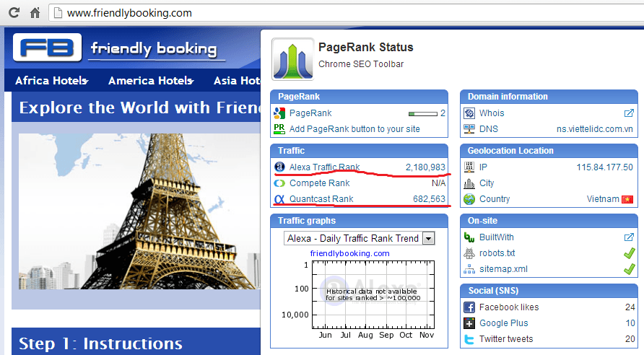Click the PageRank Status toolbar logo
The image size is (644, 355).
click(x=293, y=59)
